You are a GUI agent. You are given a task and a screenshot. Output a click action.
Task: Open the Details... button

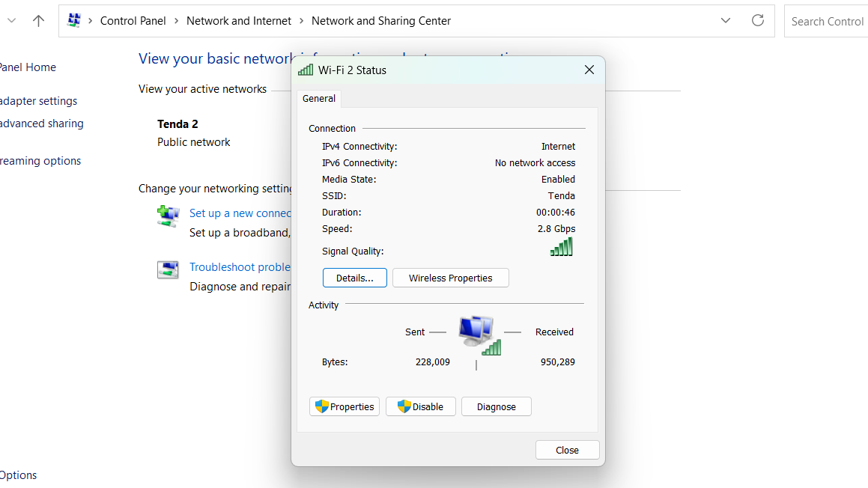point(355,278)
